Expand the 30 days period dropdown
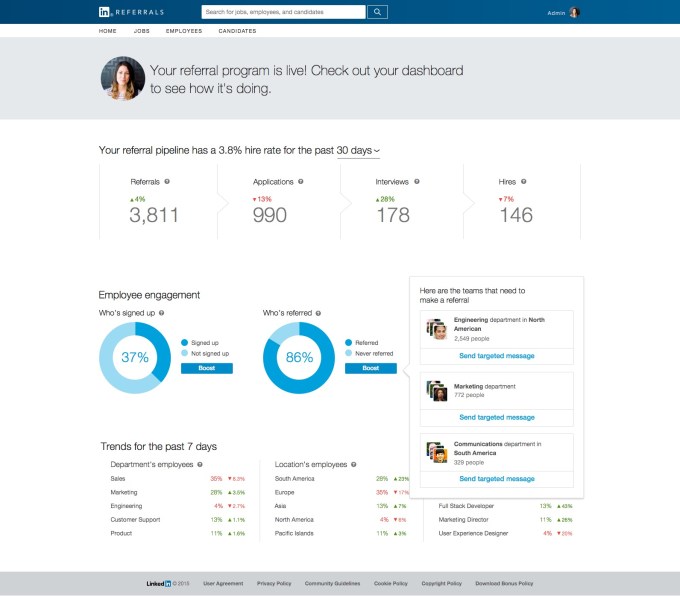The height and width of the screenshot is (596, 680). click(358, 150)
